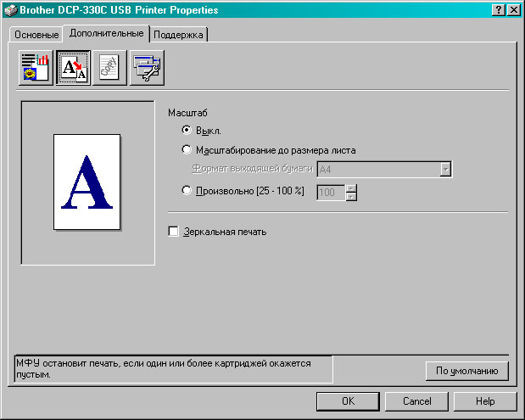The width and height of the screenshot is (525, 420).
Task: Click the title bar question mark button
Action: pyautogui.click(x=499, y=10)
